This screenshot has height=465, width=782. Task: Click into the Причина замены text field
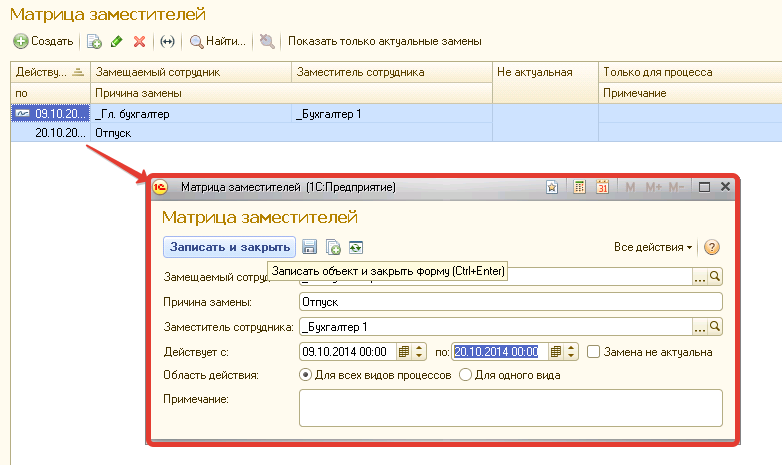(509, 302)
